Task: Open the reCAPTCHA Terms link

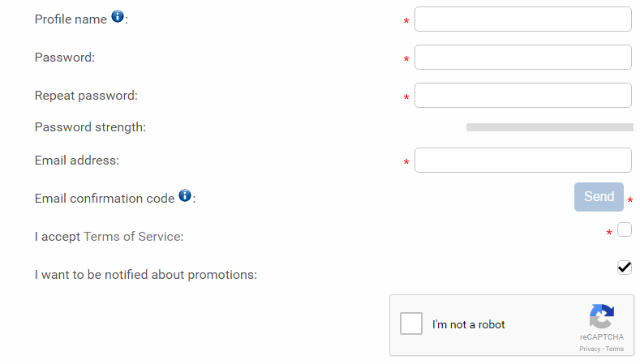Action: [615, 349]
